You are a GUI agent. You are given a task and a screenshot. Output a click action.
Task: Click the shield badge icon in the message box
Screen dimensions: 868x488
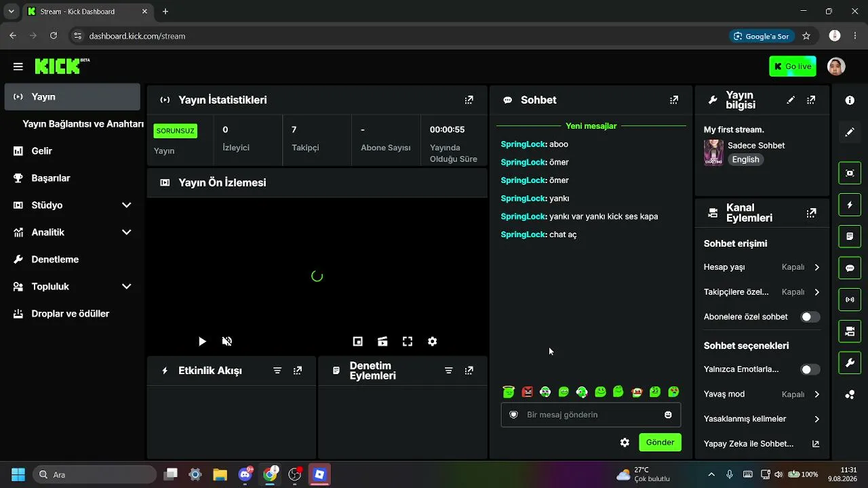(514, 415)
